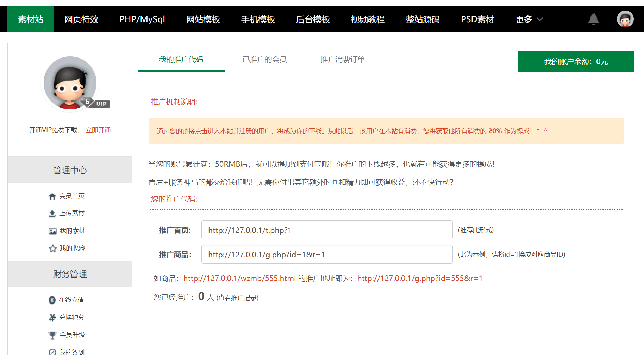
Task: Click the 上传素材 upload icon
Action: pos(52,213)
